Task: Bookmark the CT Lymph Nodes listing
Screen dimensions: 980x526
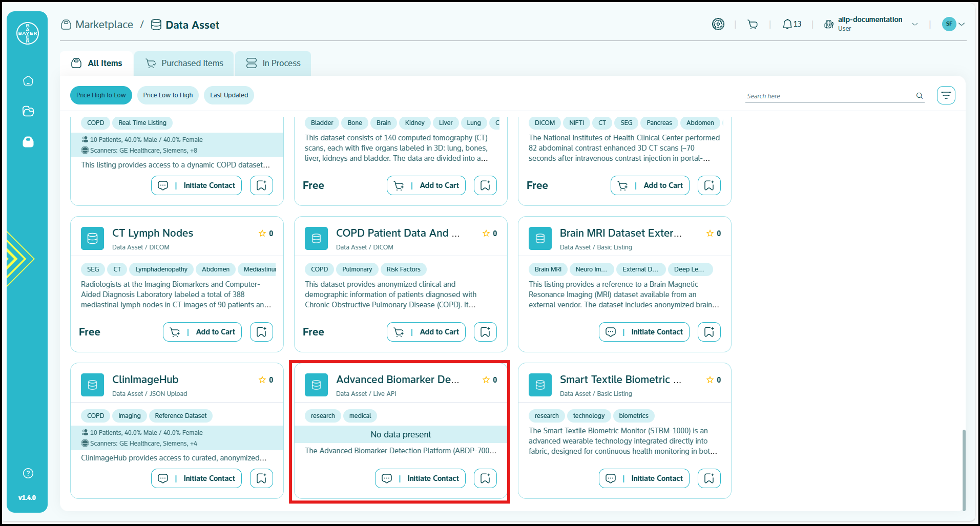Action: click(261, 332)
